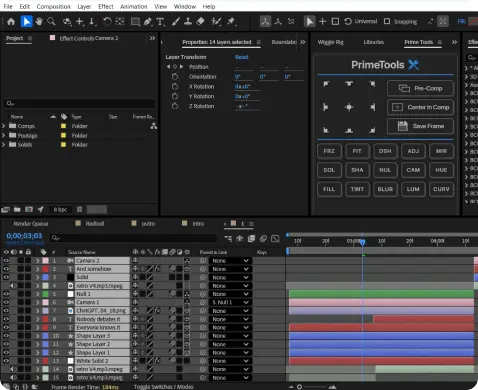Click the Position keyframe diamond icon
This screenshot has width=478, height=390.
click(175, 67)
